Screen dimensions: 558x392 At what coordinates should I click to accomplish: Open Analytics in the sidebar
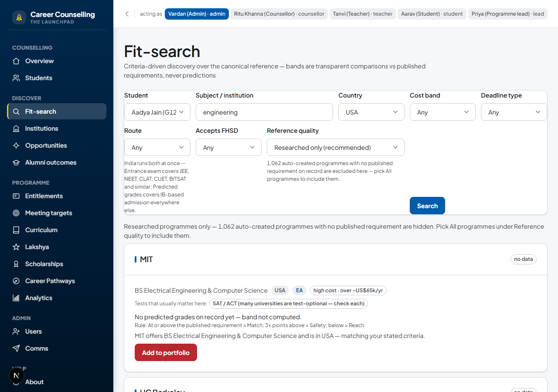click(x=57, y=298)
